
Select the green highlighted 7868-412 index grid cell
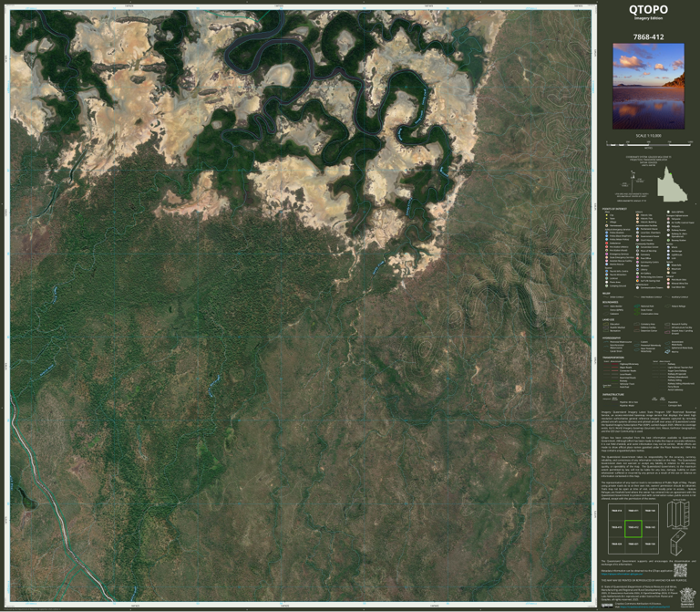(633, 528)
